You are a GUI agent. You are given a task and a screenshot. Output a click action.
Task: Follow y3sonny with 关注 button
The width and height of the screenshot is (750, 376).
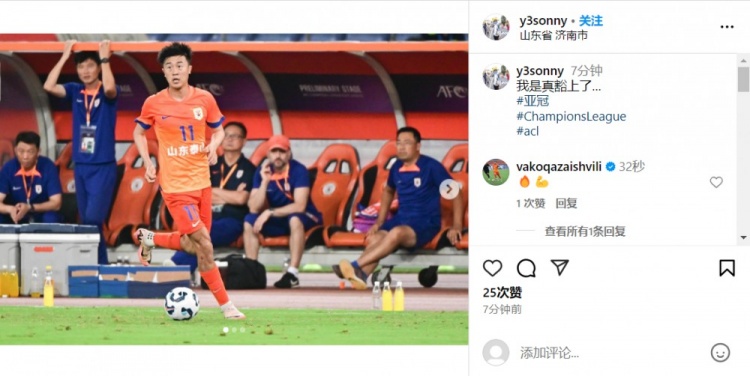coord(591,21)
